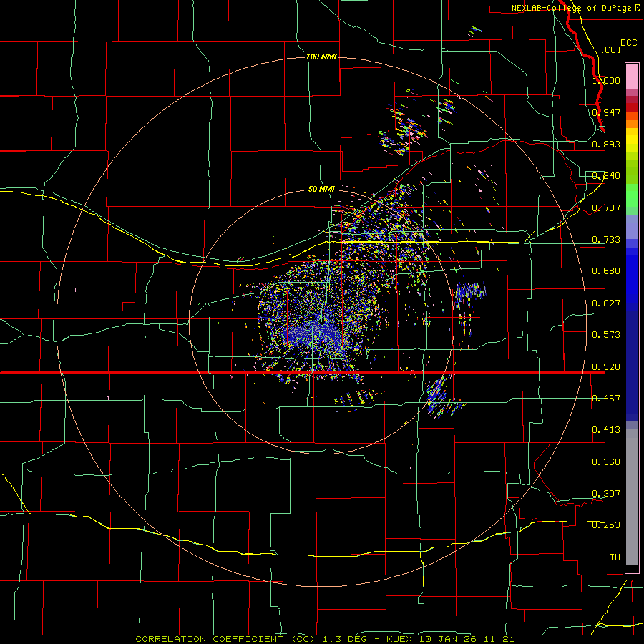Click the 0.520 scale value

[x=606, y=367]
